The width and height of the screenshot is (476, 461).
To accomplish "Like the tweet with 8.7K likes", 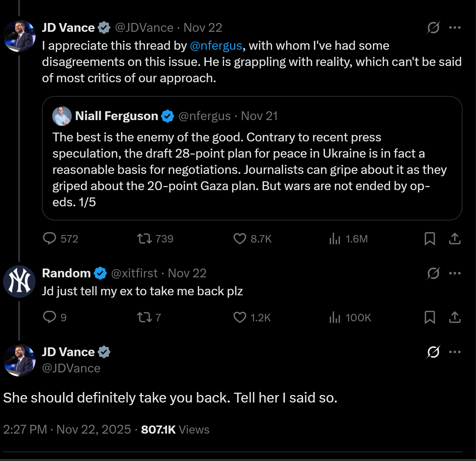I will point(240,238).
